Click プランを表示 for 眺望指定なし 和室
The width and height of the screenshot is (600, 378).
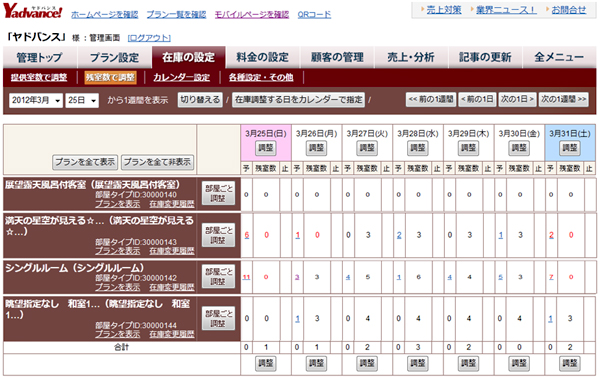coord(117,334)
